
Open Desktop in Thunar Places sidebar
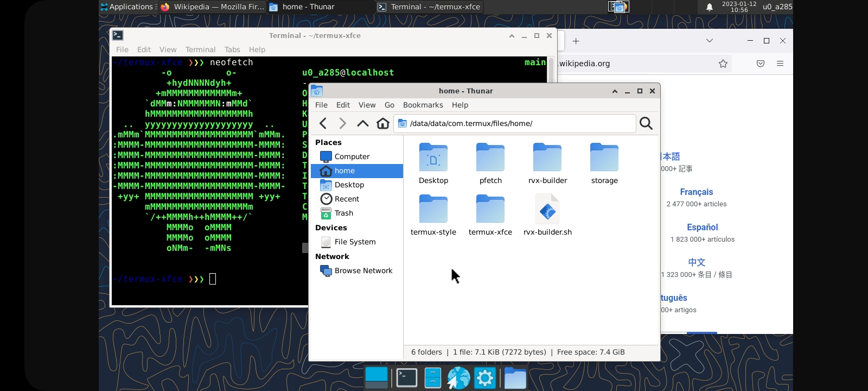[x=356, y=185]
